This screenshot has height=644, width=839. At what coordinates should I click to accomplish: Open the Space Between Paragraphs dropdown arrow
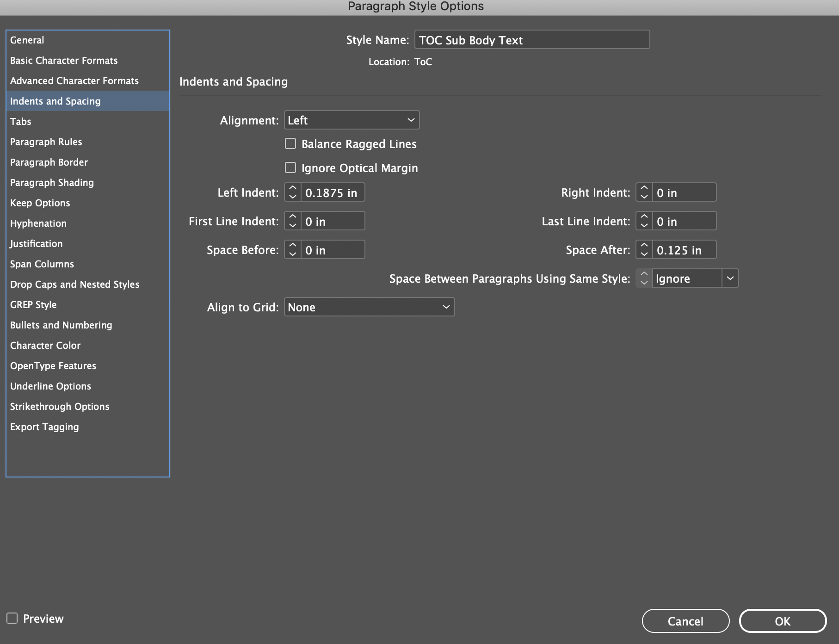tap(731, 278)
